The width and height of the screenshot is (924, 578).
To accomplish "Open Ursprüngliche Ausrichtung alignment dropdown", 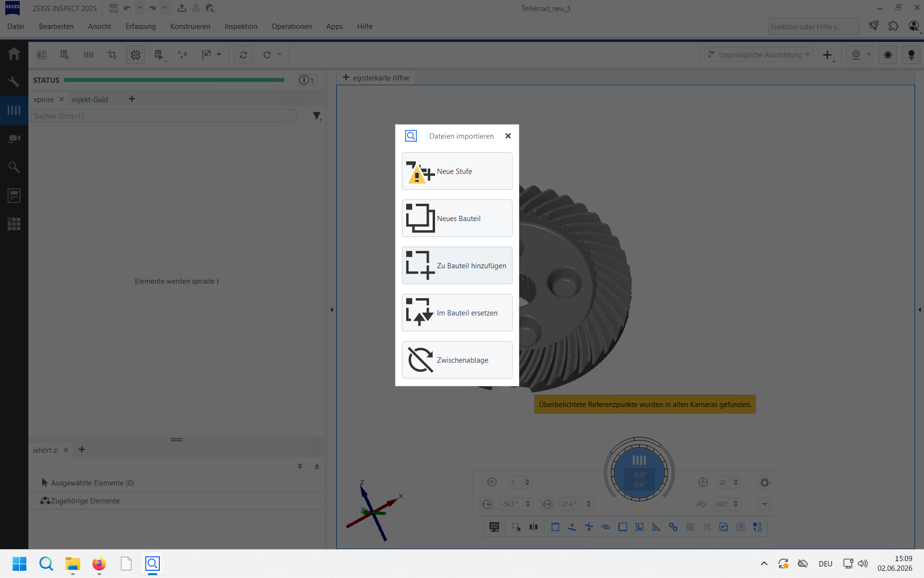I will point(759,55).
